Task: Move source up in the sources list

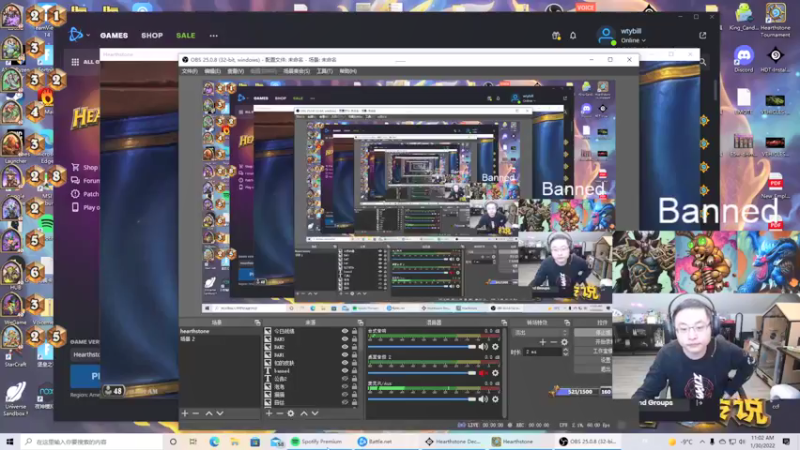Action: click(304, 413)
